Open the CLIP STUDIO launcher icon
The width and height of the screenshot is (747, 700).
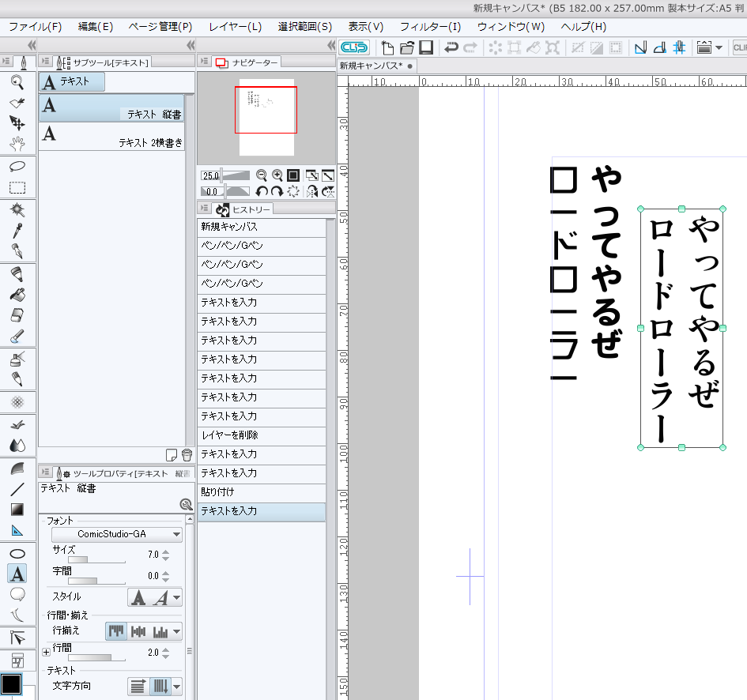353,47
